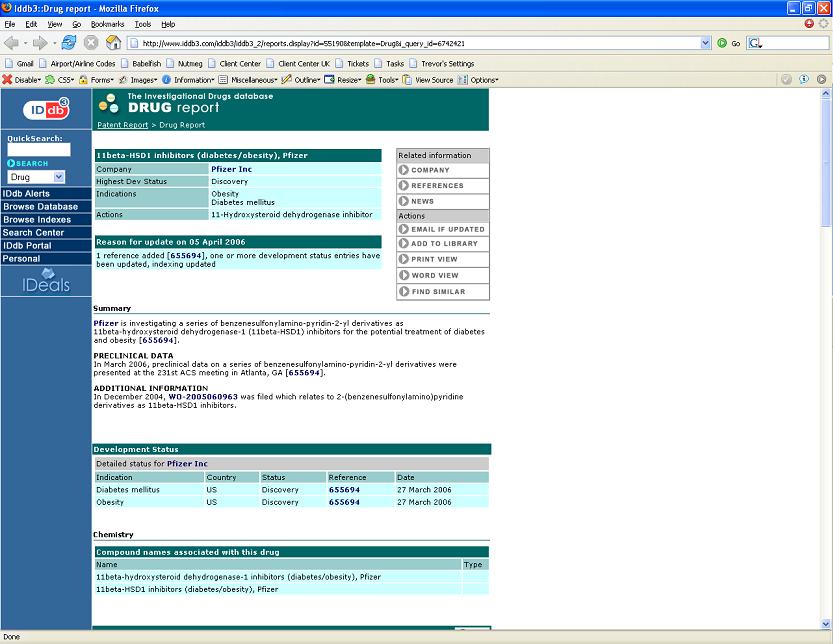Click into the QuickSearch text field

click(x=39, y=150)
